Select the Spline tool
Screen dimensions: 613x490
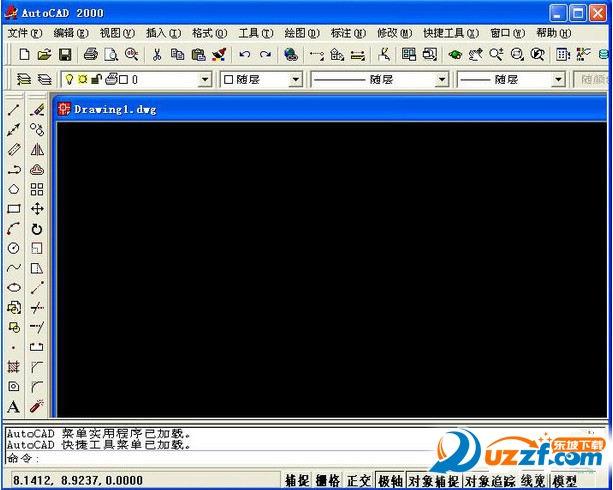tap(14, 268)
